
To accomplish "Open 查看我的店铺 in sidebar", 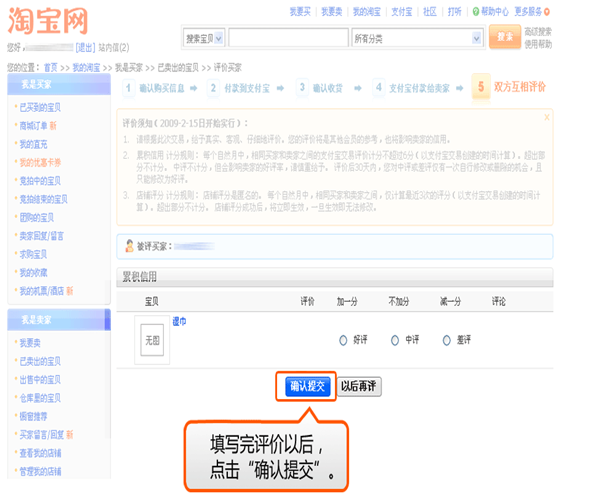I will coord(40,453).
